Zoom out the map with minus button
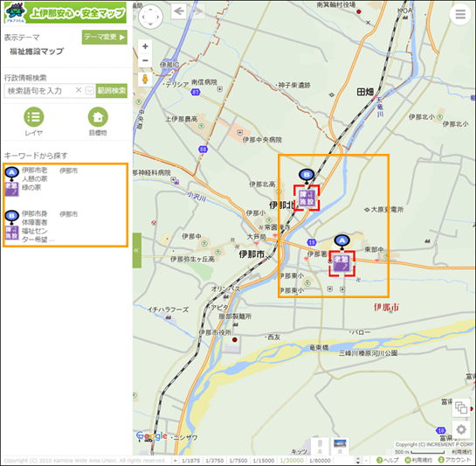 [x=145, y=60]
